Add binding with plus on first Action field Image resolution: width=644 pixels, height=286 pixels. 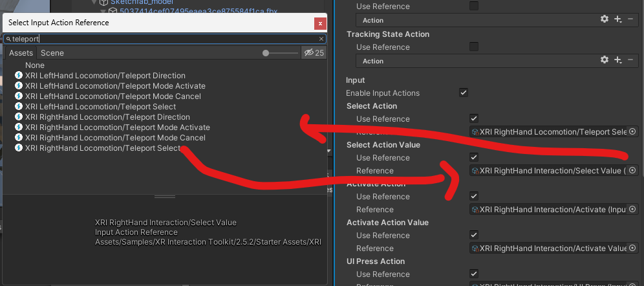[617, 19]
